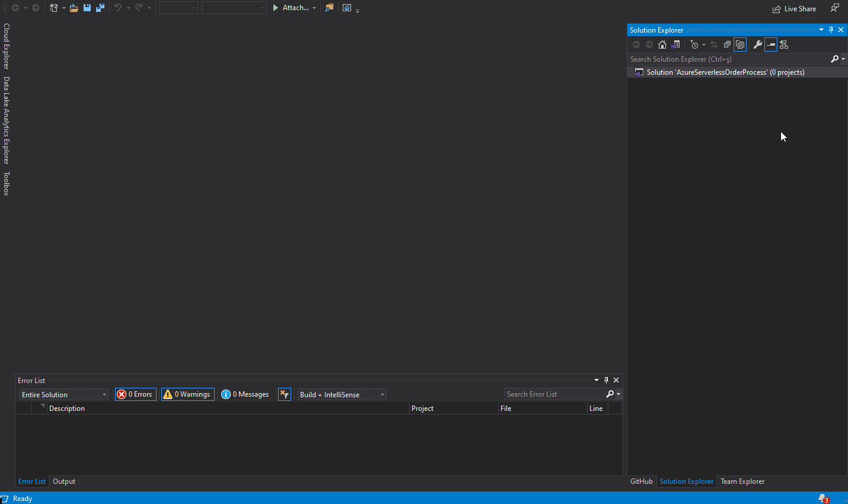This screenshot has height=504, width=848.
Task: Open the solution configurations combo box
Action: pyautogui.click(x=178, y=8)
